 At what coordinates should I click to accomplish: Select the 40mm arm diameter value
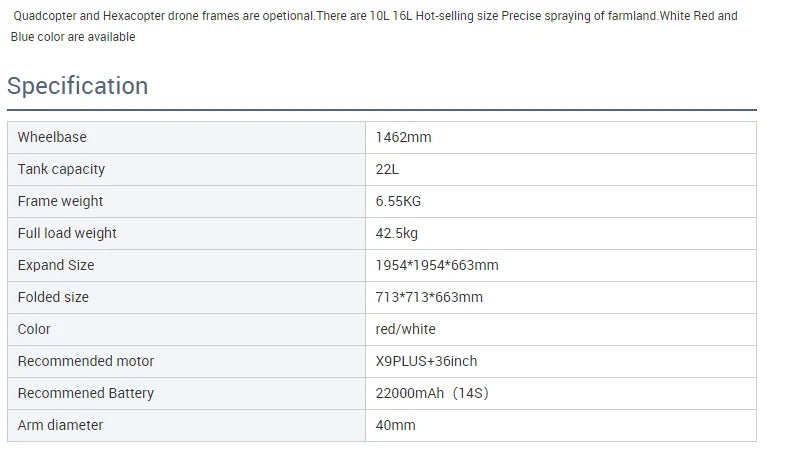click(395, 425)
